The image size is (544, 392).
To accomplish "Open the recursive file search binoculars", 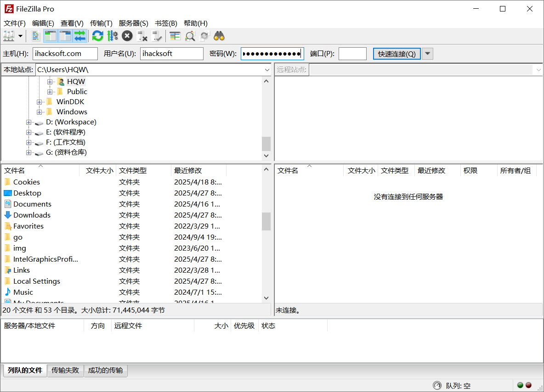I will point(219,36).
